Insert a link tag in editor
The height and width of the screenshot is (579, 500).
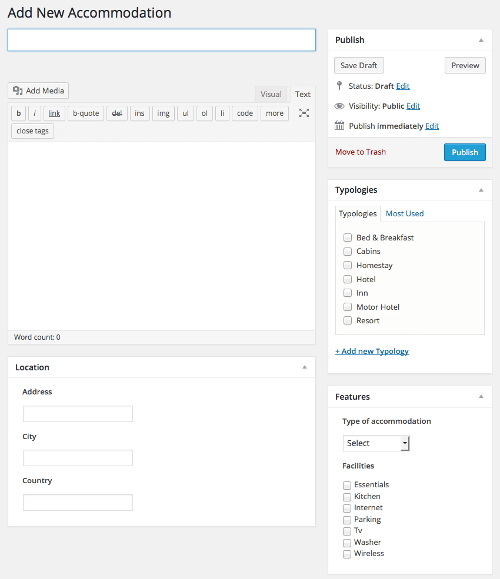54,113
